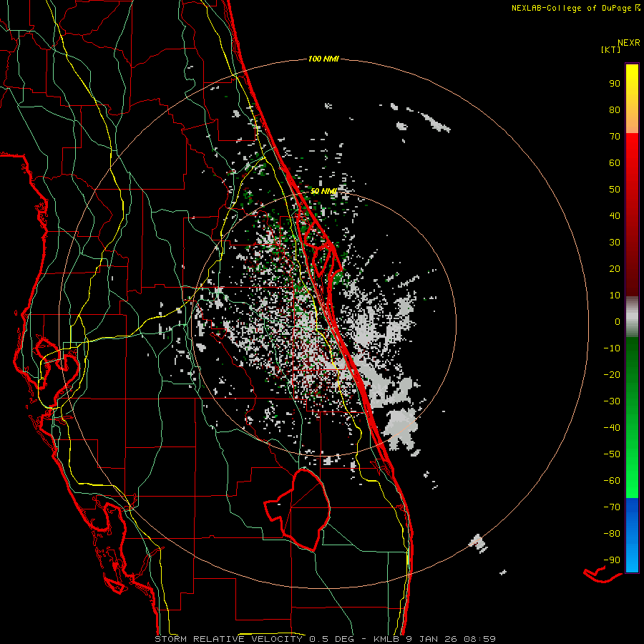Click the large gray offshore echo blob
The height and width of the screenshot is (644, 644).
(401, 430)
